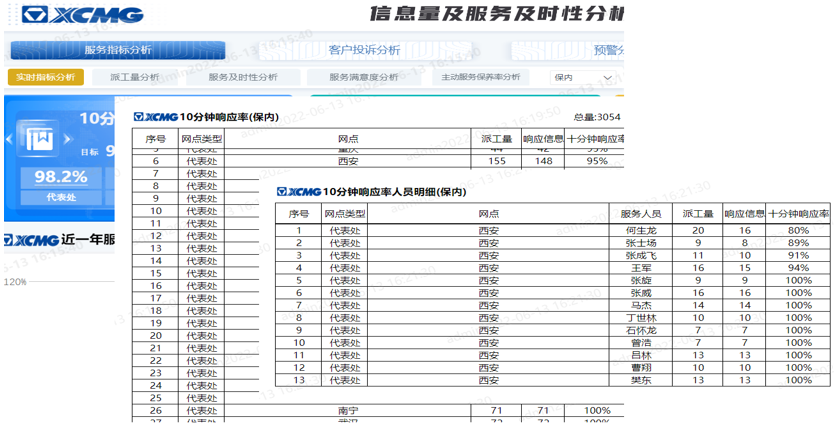Click the 94% rate for 王军
The height and width of the screenshot is (423, 834).
point(798,268)
